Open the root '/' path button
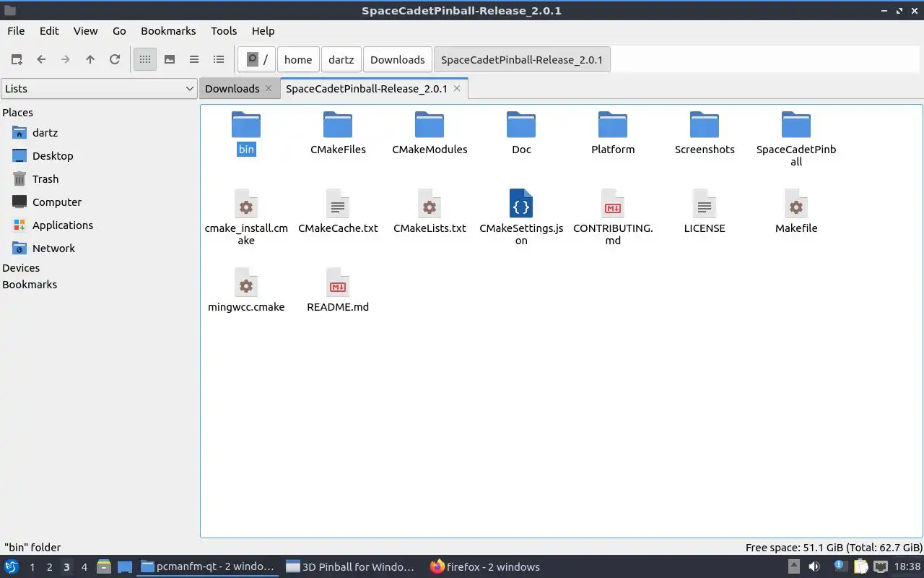924x578 pixels. pyautogui.click(x=256, y=60)
